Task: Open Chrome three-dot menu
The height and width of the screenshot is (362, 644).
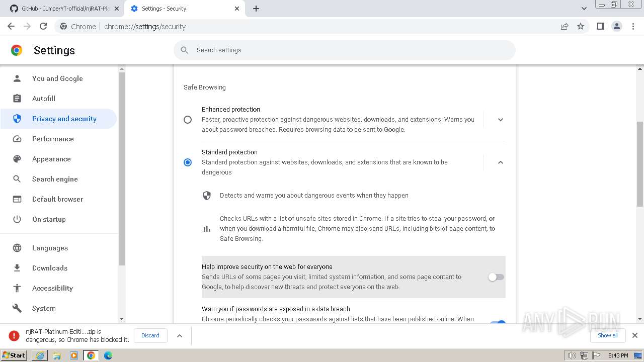Action: pos(633,26)
